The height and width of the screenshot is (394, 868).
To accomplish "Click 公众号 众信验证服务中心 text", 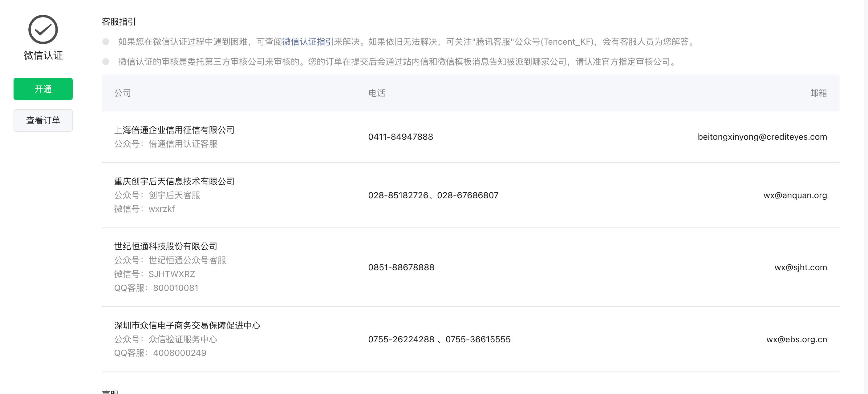I will click(166, 340).
